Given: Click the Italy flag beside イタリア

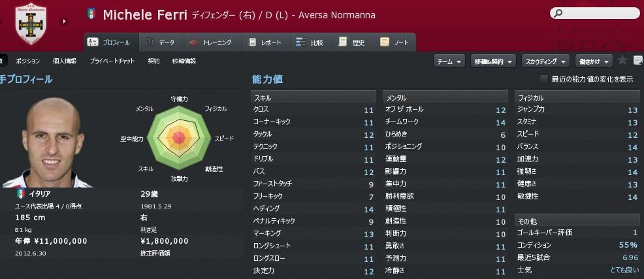Looking at the screenshot, I should coord(20,194).
